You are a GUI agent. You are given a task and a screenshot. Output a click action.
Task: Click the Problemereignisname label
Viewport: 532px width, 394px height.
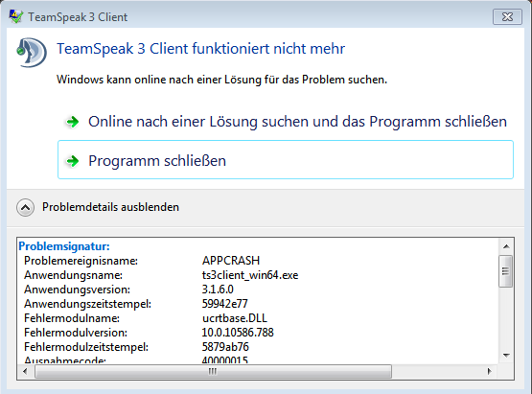pyautogui.click(x=81, y=261)
